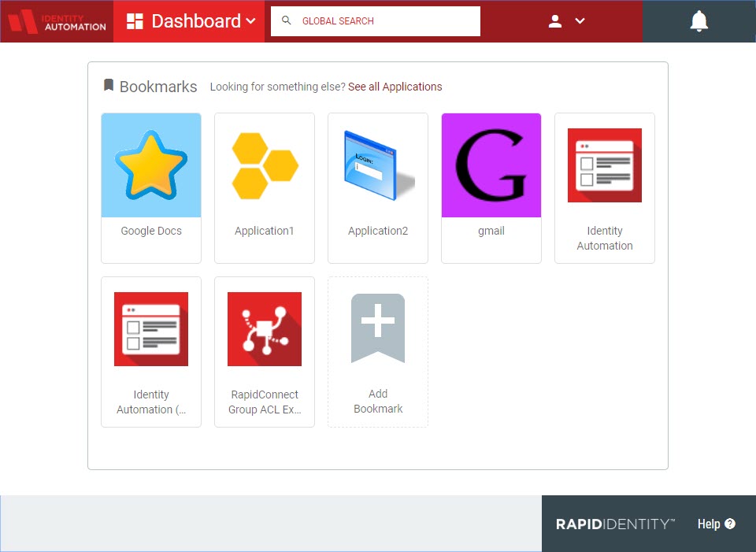Click the RapidConnect Group ACL Ex... label

pos(265,402)
